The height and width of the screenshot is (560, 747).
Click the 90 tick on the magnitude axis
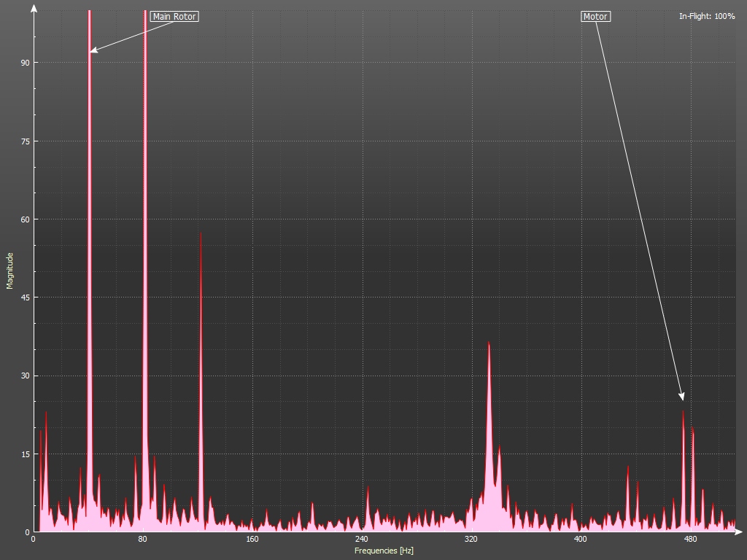click(24, 63)
